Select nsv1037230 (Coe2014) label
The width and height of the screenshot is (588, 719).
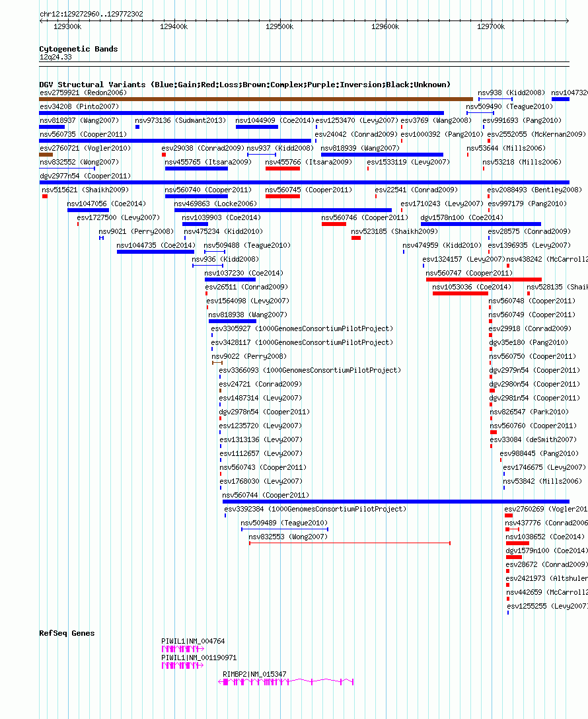click(244, 273)
